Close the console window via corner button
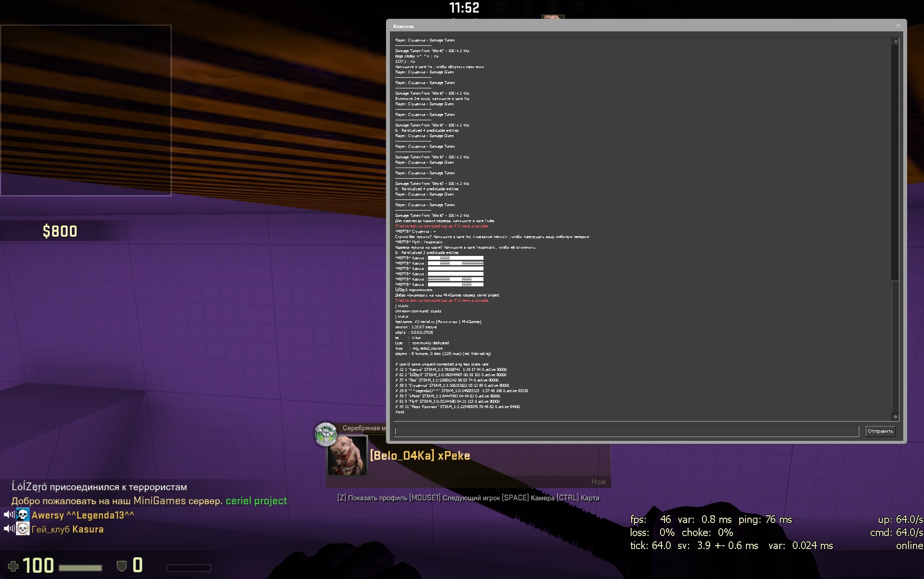924x579 pixels. click(898, 26)
